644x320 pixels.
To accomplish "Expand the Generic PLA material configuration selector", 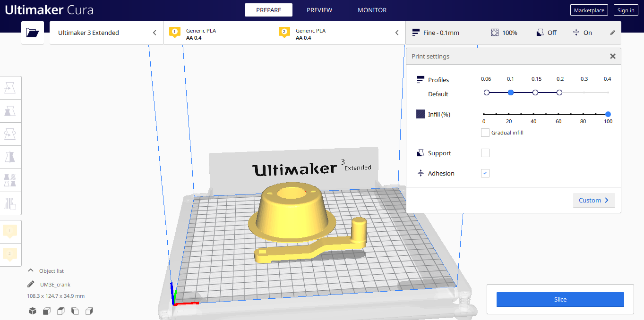I will point(284,33).
